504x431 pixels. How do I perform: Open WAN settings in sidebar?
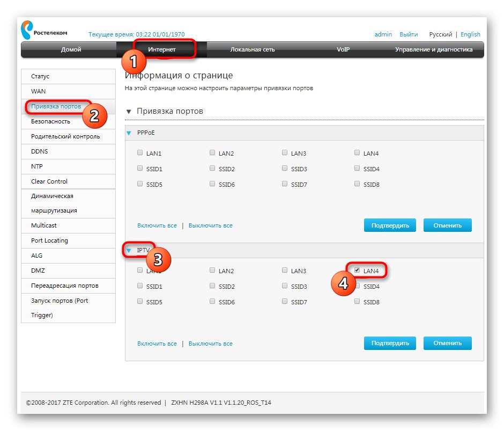click(68, 91)
